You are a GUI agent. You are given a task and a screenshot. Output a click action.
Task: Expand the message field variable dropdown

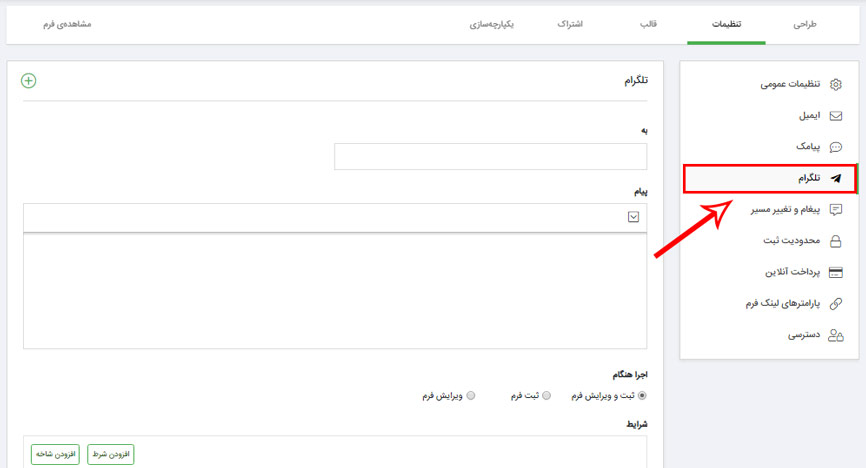633,217
